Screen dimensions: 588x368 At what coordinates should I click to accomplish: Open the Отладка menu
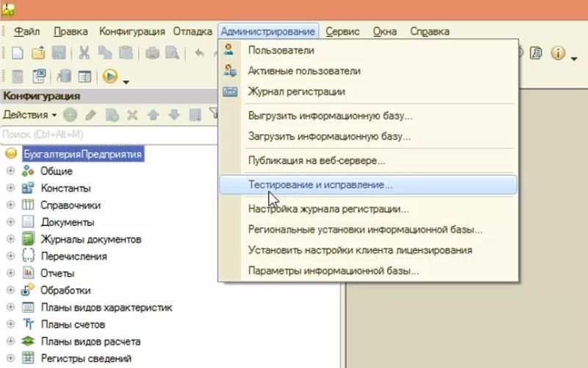point(193,32)
